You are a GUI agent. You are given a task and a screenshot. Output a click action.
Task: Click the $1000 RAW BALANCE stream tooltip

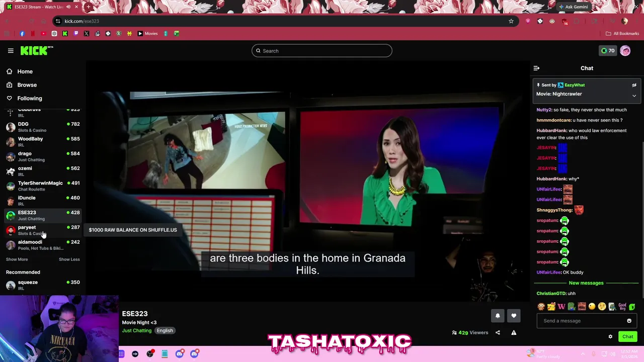[133, 230]
